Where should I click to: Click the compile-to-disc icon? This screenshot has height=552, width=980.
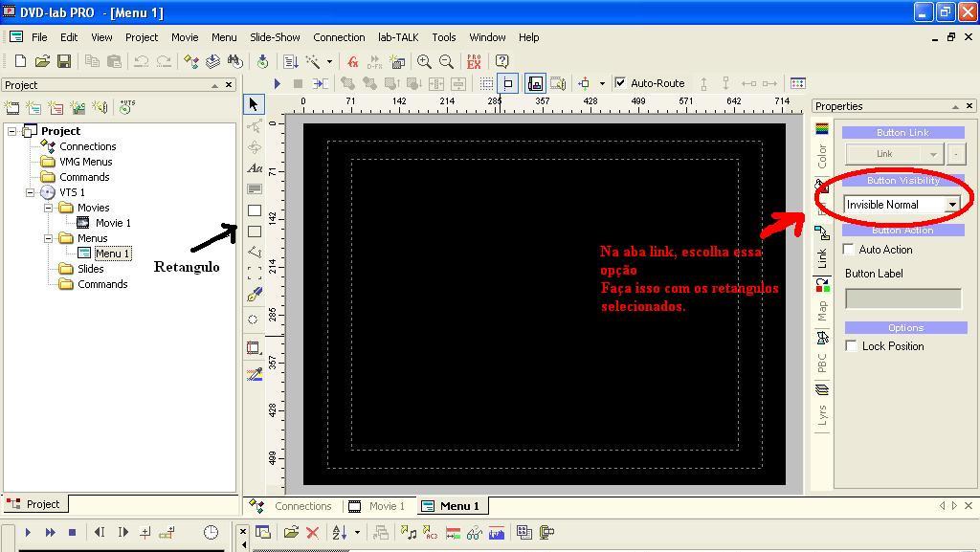[x=262, y=61]
